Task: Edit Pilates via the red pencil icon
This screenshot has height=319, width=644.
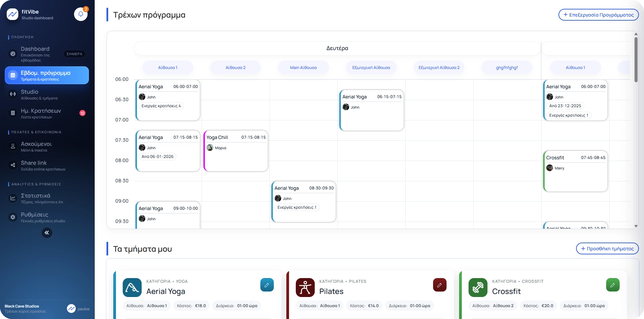Action: click(439, 285)
